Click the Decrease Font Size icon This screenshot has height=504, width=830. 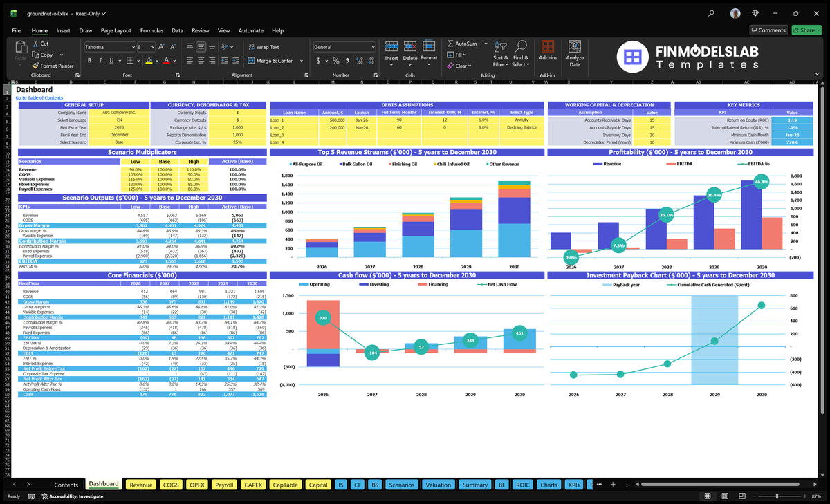click(x=173, y=47)
